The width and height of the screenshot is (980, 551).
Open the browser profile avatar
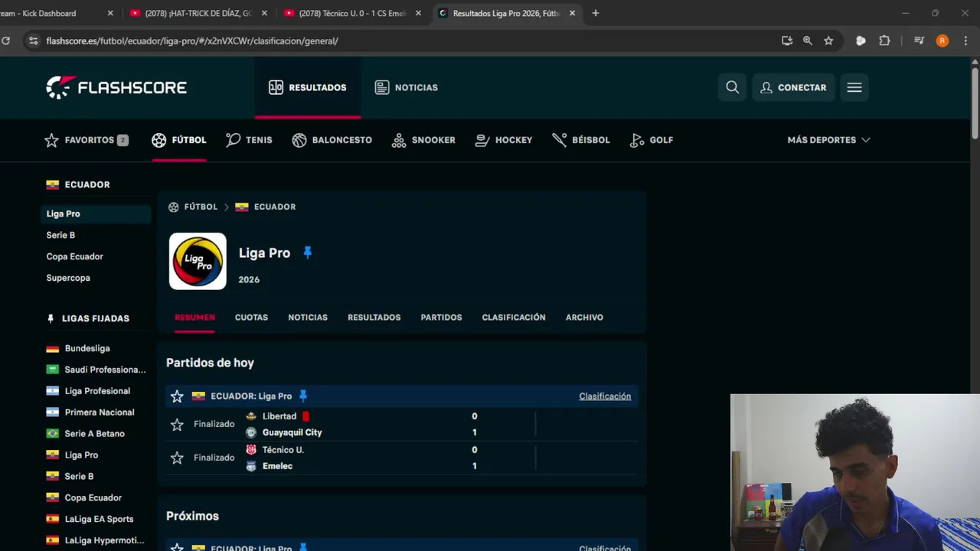(x=942, y=41)
